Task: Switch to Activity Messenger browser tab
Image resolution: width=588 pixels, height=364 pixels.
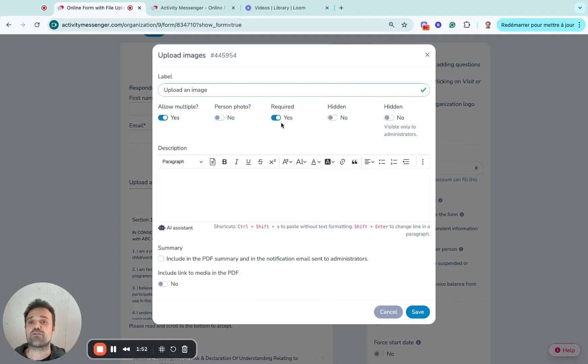Action: tap(193, 8)
